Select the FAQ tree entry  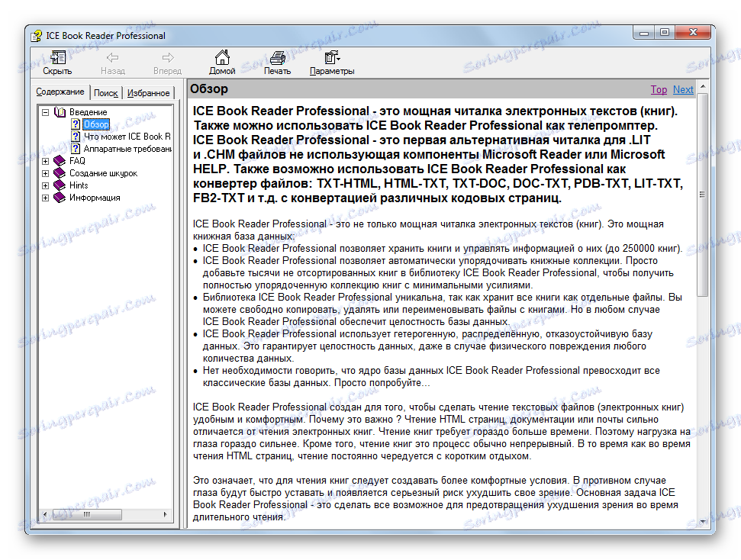coord(78,161)
